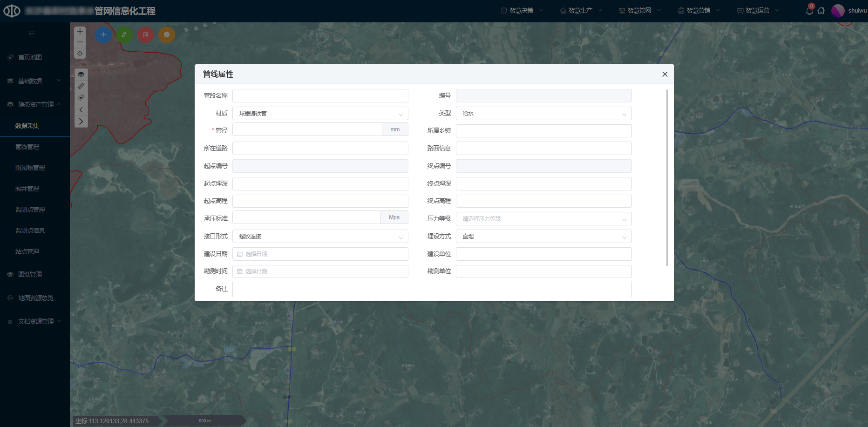
Task: Click the green edit pencil button
Action: point(124,35)
